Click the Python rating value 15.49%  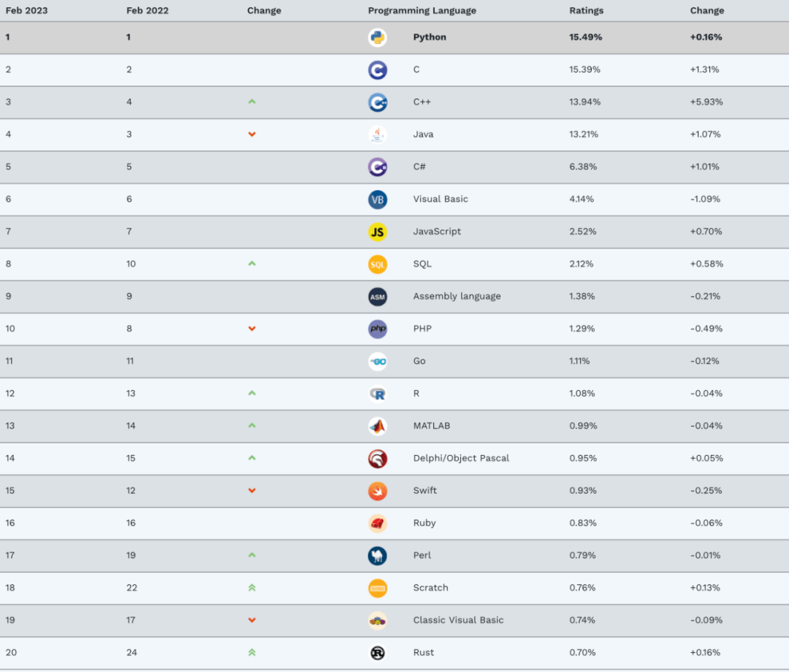(x=586, y=37)
